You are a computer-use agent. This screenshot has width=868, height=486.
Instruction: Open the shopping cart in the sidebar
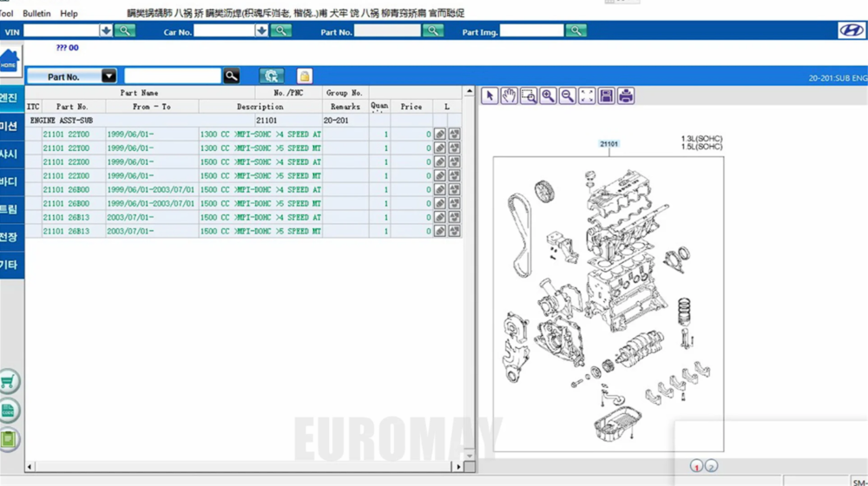click(x=9, y=382)
